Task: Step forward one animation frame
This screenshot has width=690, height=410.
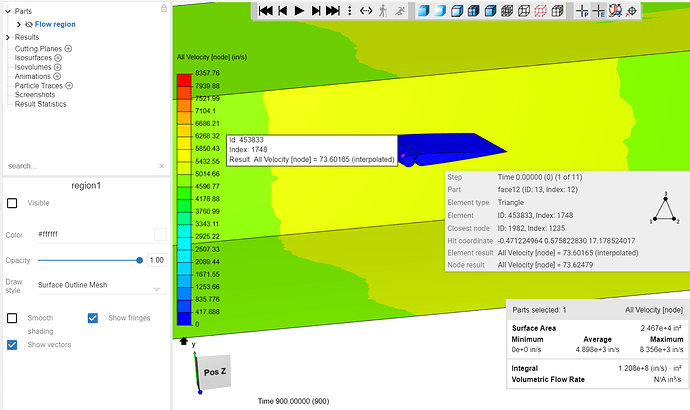Action: pyautogui.click(x=316, y=11)
